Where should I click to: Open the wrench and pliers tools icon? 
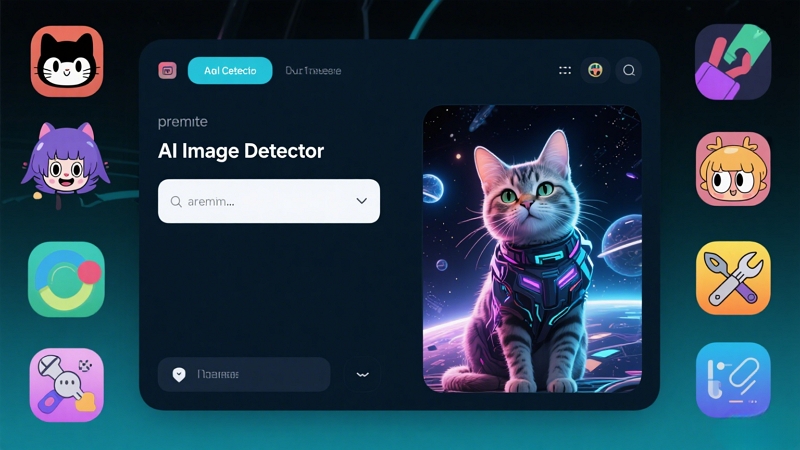[x=733, y=278]
